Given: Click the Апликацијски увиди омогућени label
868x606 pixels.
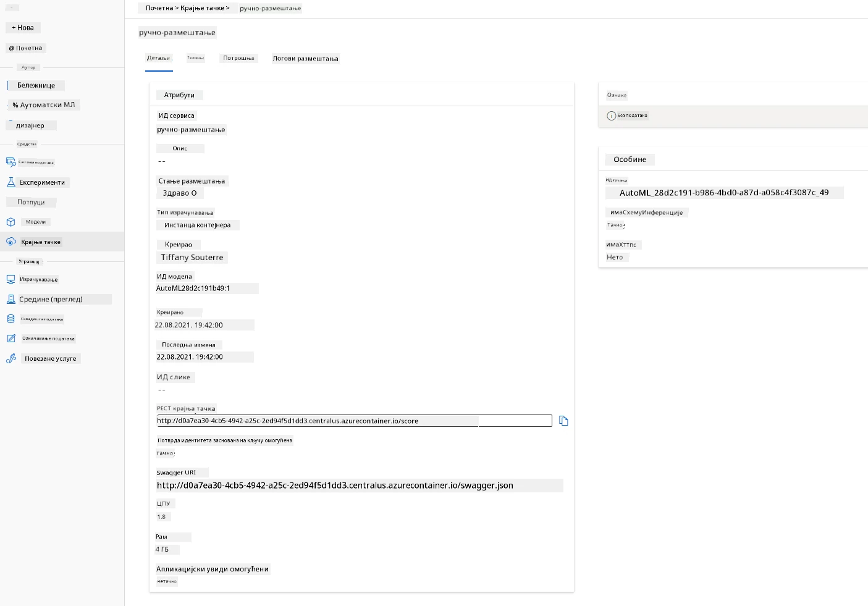Looking at the screenshot, I should point(213,569).
